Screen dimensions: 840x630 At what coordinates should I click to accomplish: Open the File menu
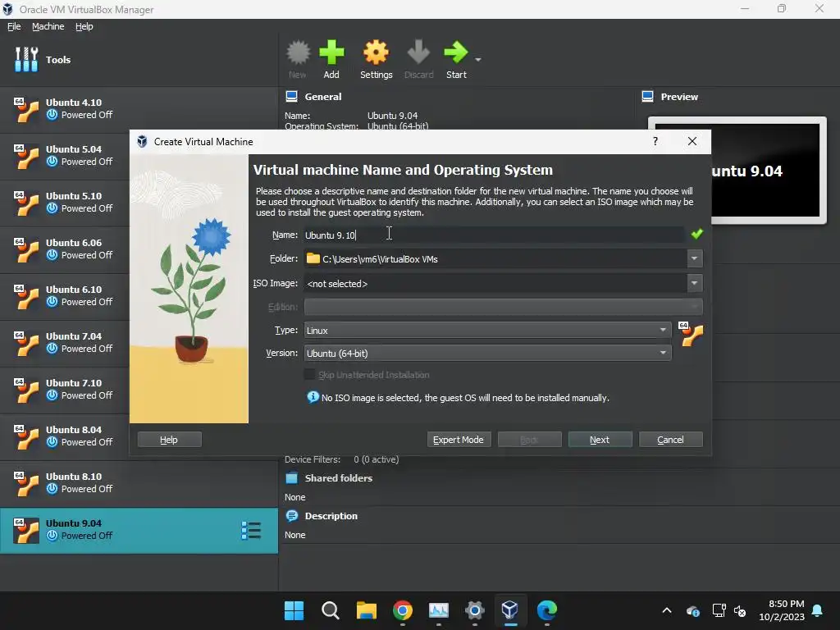14,26
